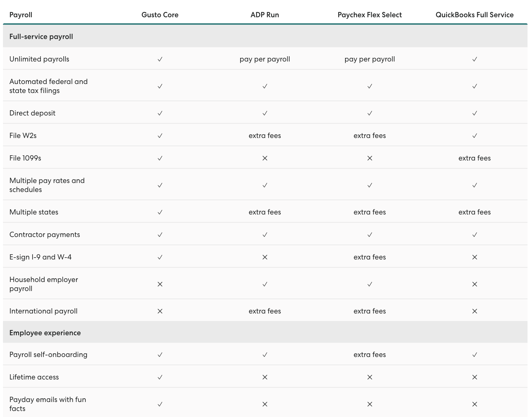Click ADP Run's "pay per payroll" cell
Image resolution: width=532 pixels, height=417 pixels.
tap(265, 59)
